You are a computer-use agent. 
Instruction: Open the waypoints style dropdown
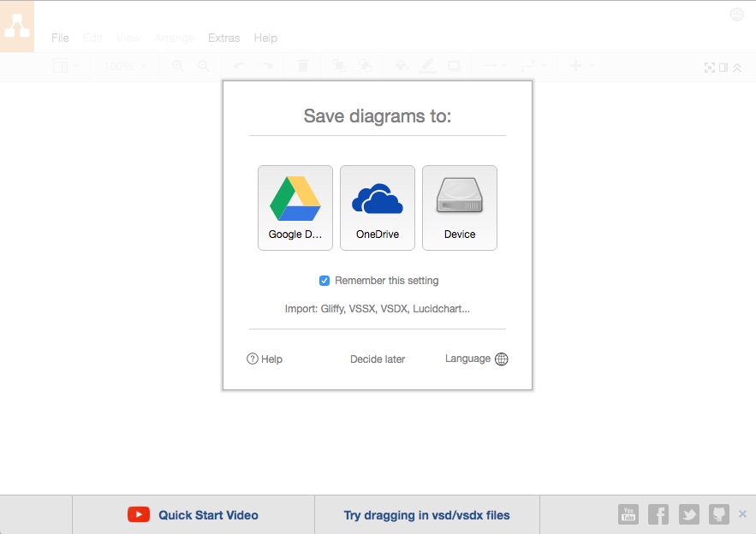pos(534,66)
